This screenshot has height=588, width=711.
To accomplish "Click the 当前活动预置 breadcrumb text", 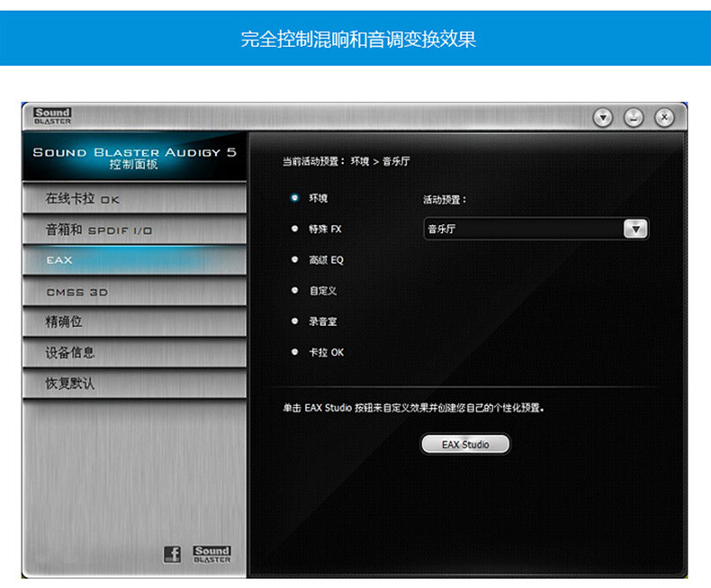I will tap(346, 161).
